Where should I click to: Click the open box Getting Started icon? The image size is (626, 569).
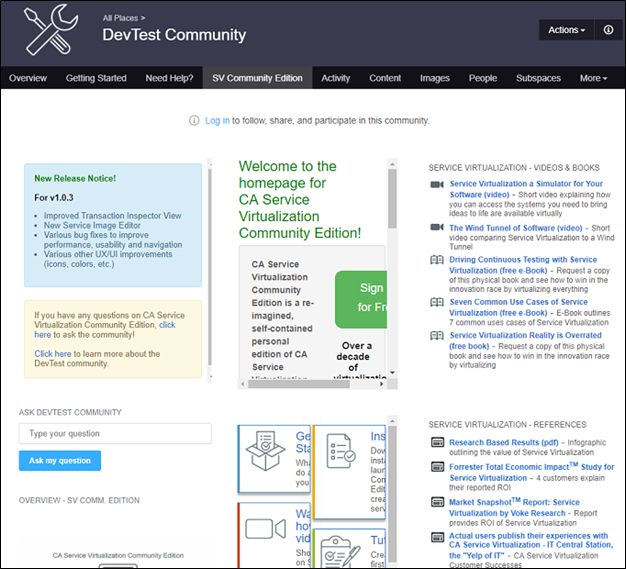(265, 450)
